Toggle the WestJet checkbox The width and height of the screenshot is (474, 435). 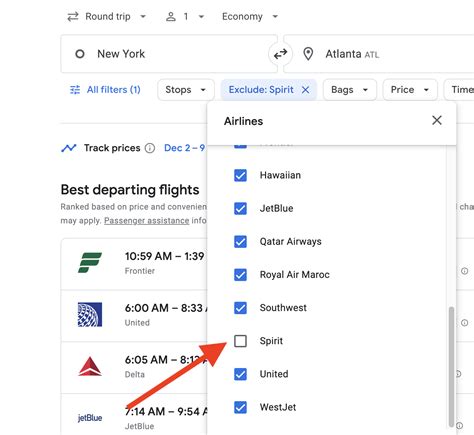[x=240, y=407]
